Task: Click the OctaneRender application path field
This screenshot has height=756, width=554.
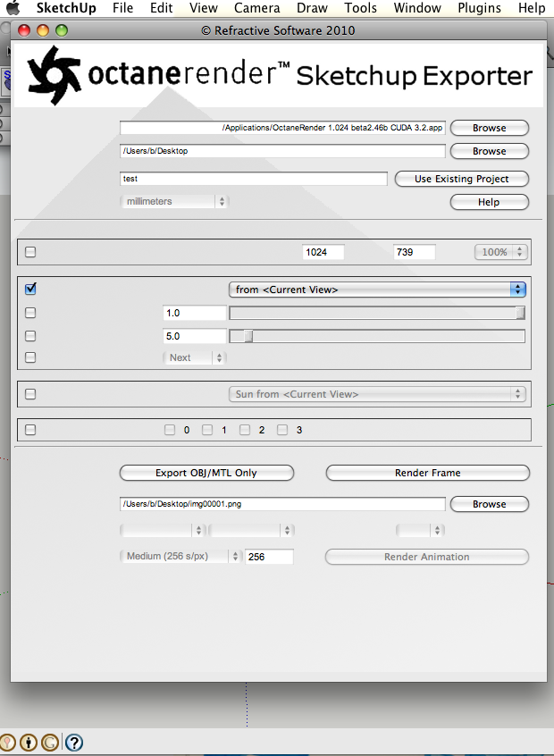Action: tap(282, 128)
